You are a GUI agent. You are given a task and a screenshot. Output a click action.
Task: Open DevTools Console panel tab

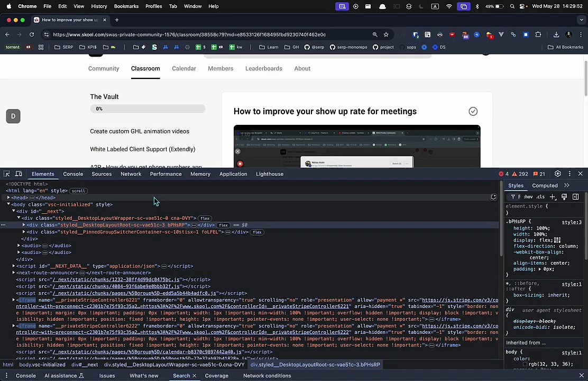tap(73, 174)
